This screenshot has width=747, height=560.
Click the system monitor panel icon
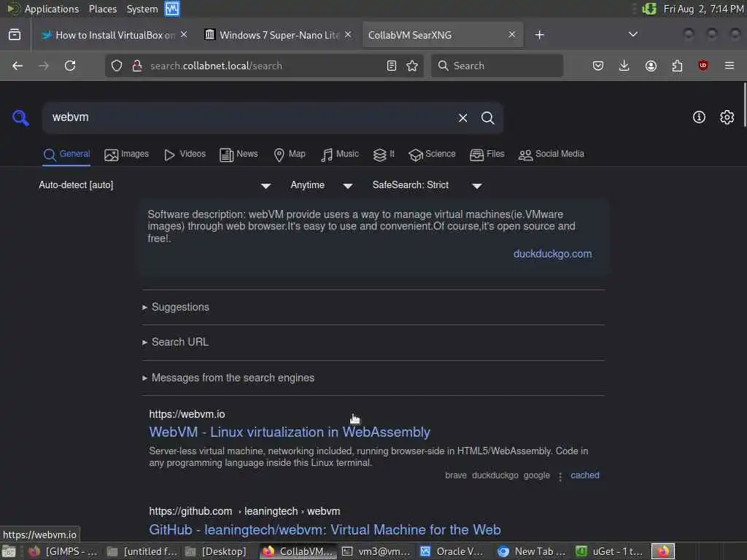pos(172,9)
